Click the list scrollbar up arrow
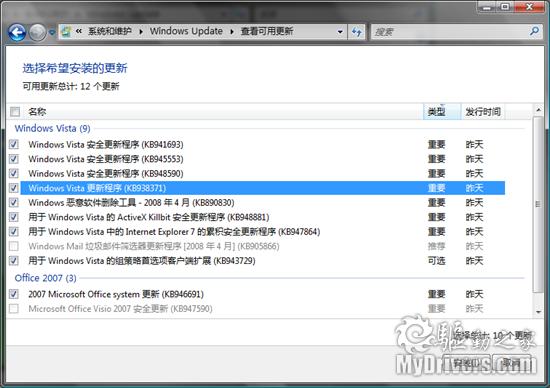Screen dimensions: 550x388 (x=538, y=110)
